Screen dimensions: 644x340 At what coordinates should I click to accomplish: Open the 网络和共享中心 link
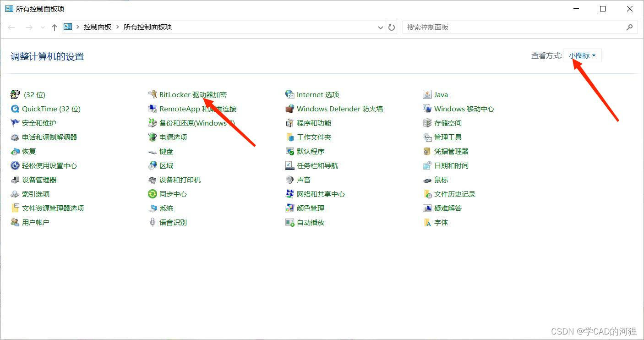click(x=321, y=194)
